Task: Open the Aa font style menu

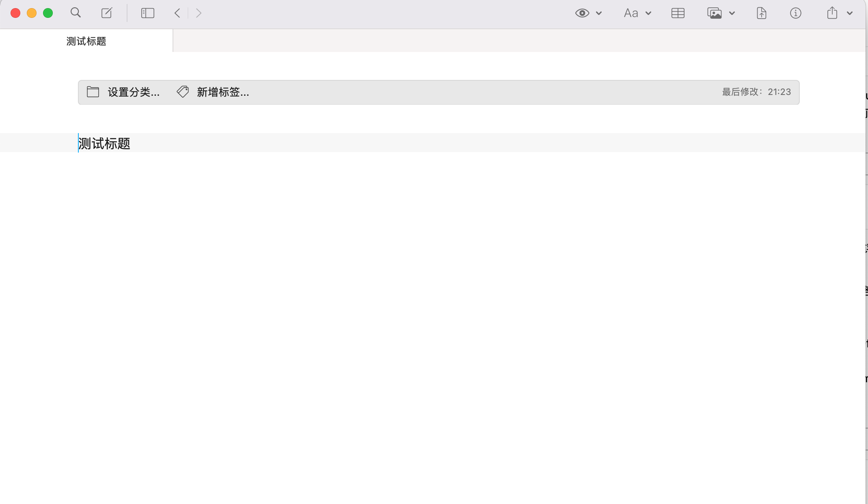Action: [x=631, y=13]
